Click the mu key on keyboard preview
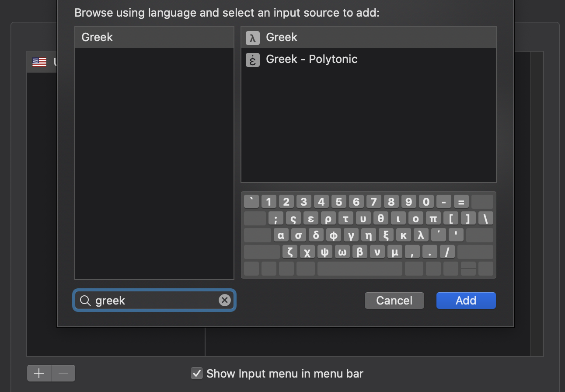The width and height of the screenshot is (565, 392). (395, 252)
